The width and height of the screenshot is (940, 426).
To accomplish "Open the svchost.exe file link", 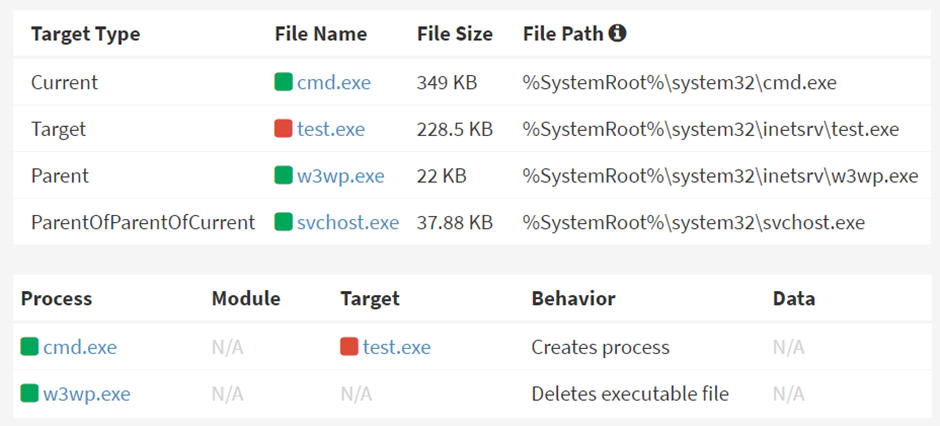I will click(x=348, y=223).
